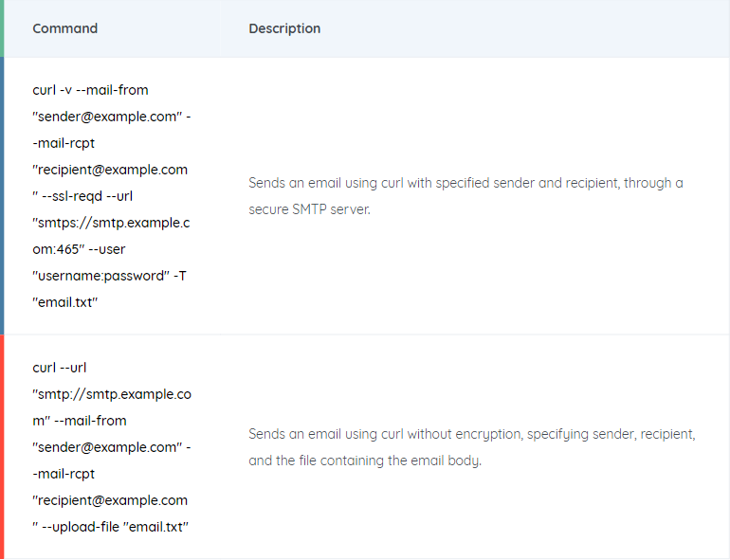
Task: Click the "sender@example.com" text in the first row
Action: pos(107,117)
